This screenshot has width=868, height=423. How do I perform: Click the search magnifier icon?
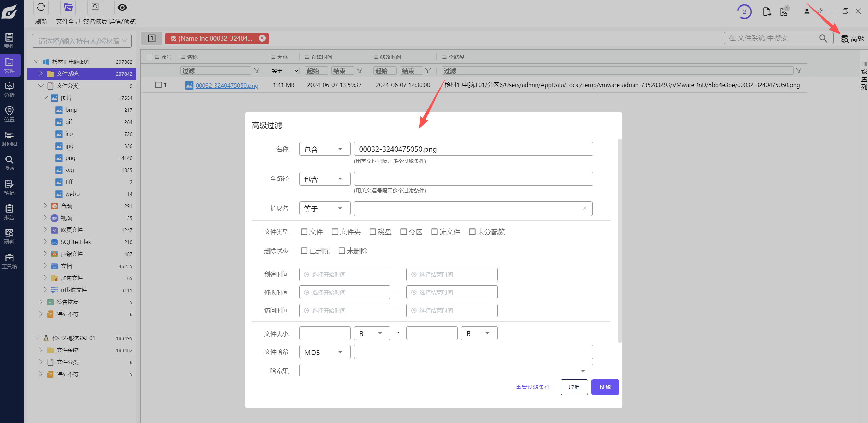click(823, 38)
